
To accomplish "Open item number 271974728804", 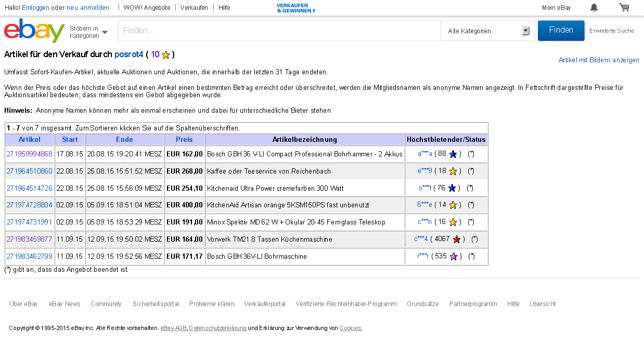I will click(x=29, y=205).
